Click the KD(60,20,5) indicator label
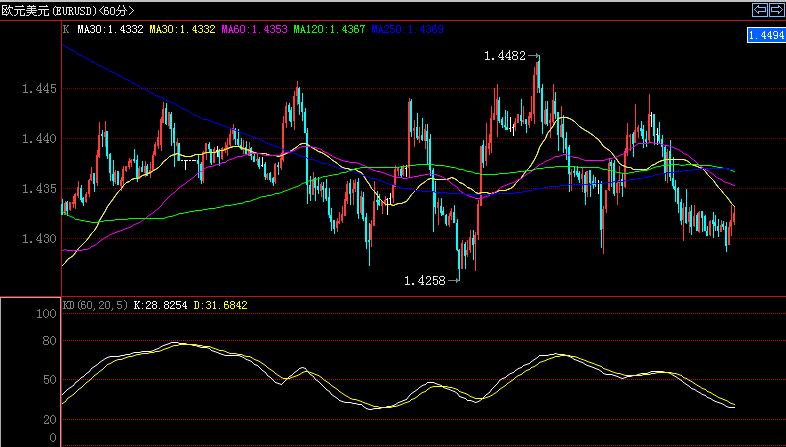The image size is (786, 447). [95, 305]
